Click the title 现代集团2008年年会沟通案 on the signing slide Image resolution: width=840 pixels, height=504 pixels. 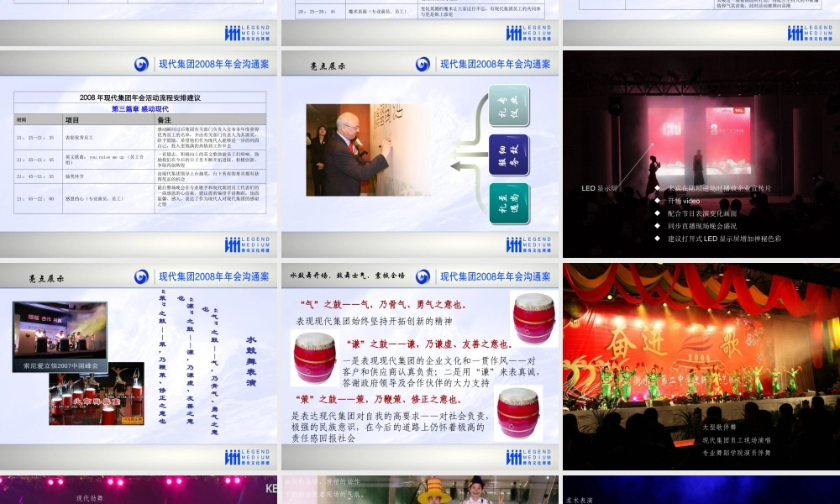click(x=495, y=65)
